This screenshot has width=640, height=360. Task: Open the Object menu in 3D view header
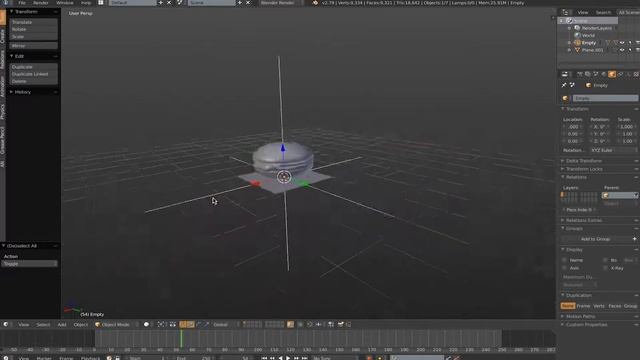(80, 324)
